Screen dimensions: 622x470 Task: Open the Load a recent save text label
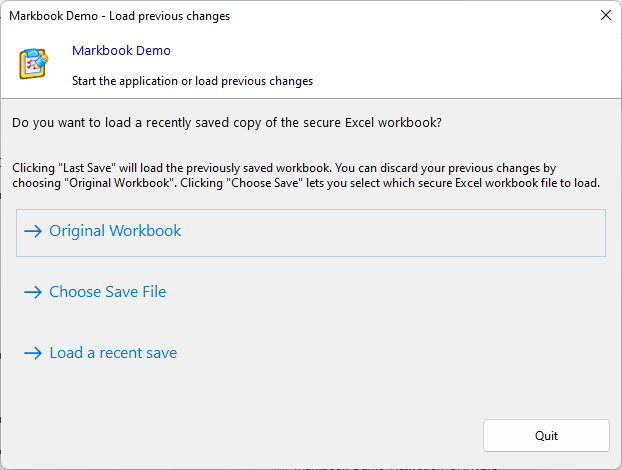pos(113,354)
